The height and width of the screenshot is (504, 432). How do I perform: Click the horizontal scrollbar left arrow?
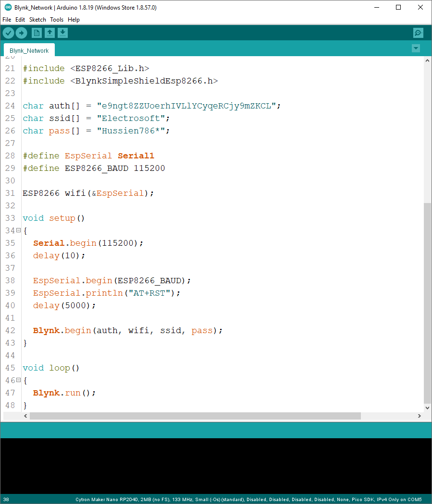(x=26, y=416)
